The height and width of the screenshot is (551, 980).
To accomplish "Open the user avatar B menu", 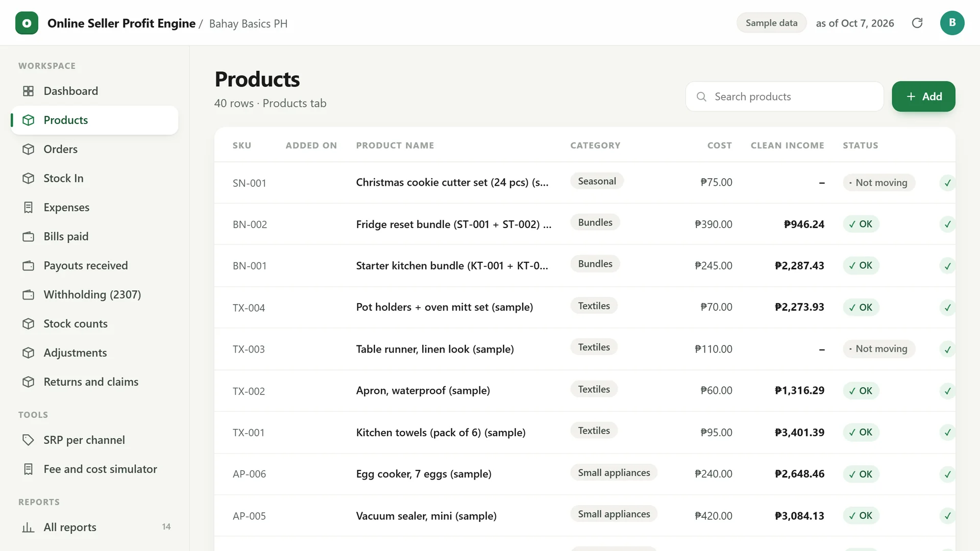I will [x=952, y=23].
